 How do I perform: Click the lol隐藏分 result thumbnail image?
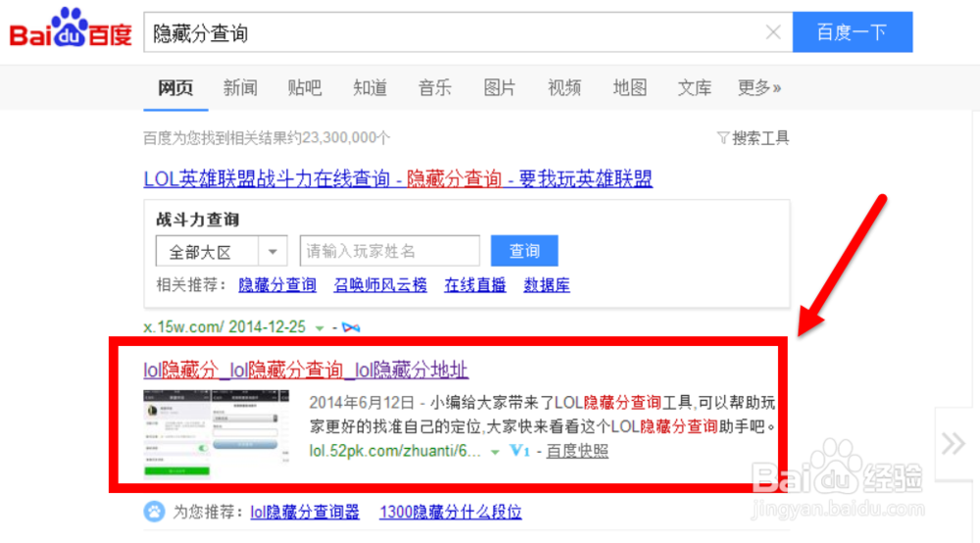pos(217,434)
